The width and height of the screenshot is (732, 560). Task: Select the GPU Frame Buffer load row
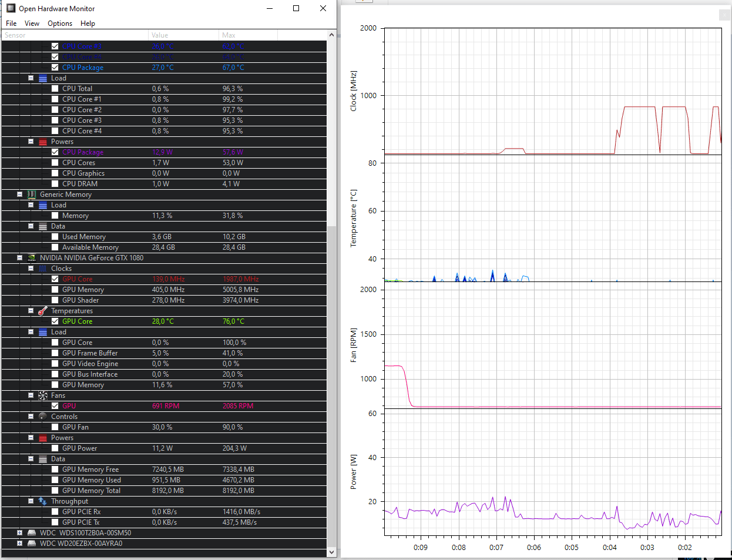164,353
